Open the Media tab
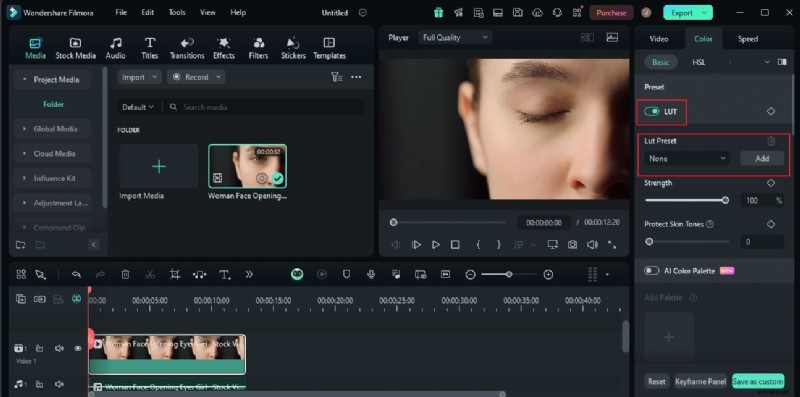Image resolution: width=800 pixels, height=397 pixels. tap(35, 48)
